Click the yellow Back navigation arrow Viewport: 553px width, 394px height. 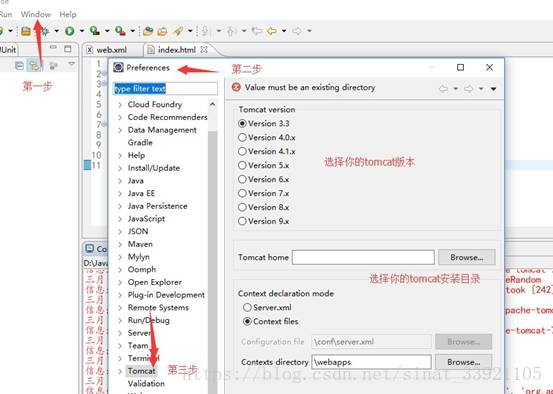tap(272, 31)
